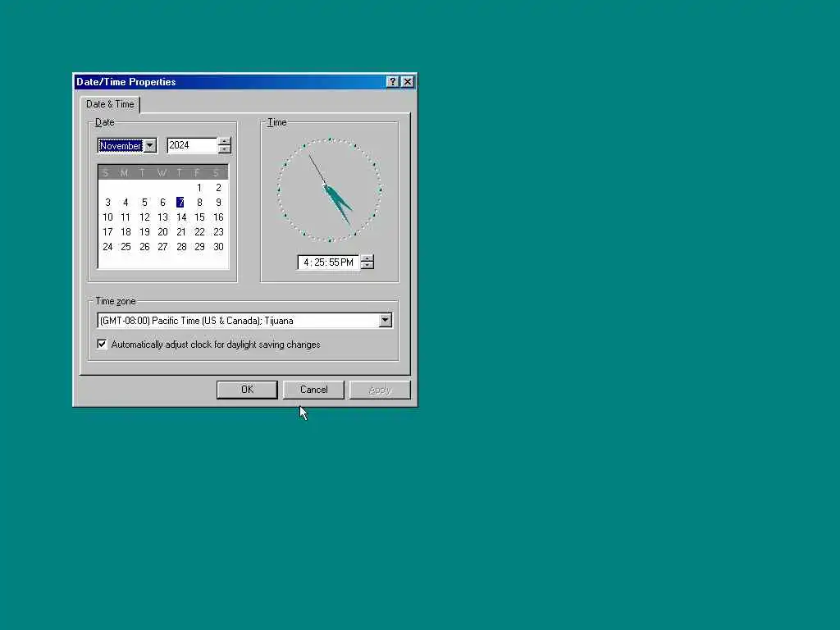Click the help question mark button
840x630 pixels.
392,81
